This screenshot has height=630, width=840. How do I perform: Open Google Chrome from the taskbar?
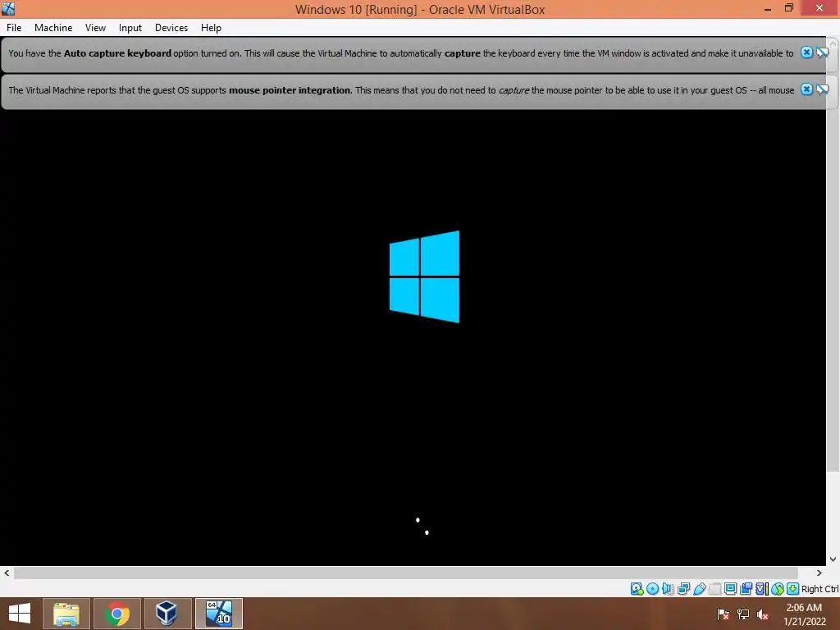[116, 614]
